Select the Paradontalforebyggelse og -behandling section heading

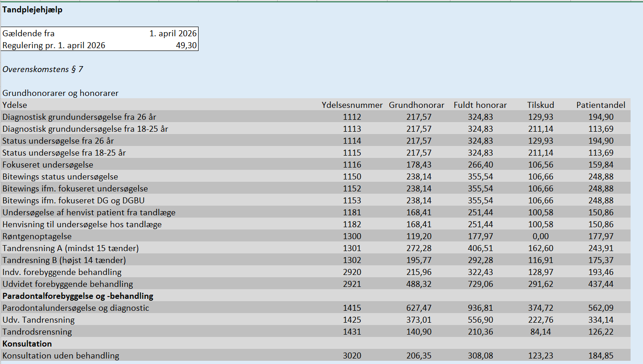pos(78,296)
